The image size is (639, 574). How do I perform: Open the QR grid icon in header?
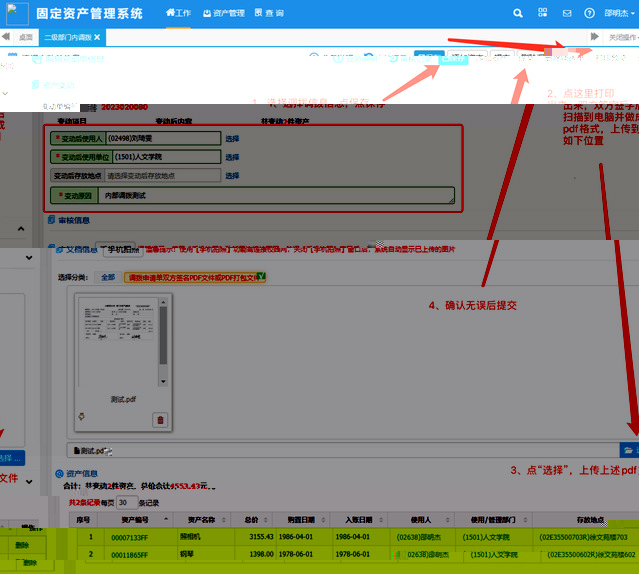pos(542,13)
